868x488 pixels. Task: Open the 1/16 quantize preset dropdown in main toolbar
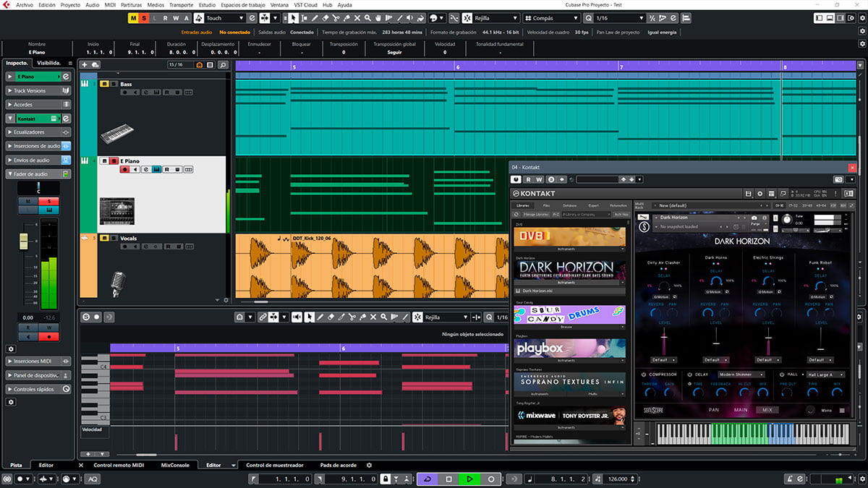tap(619, 18)
